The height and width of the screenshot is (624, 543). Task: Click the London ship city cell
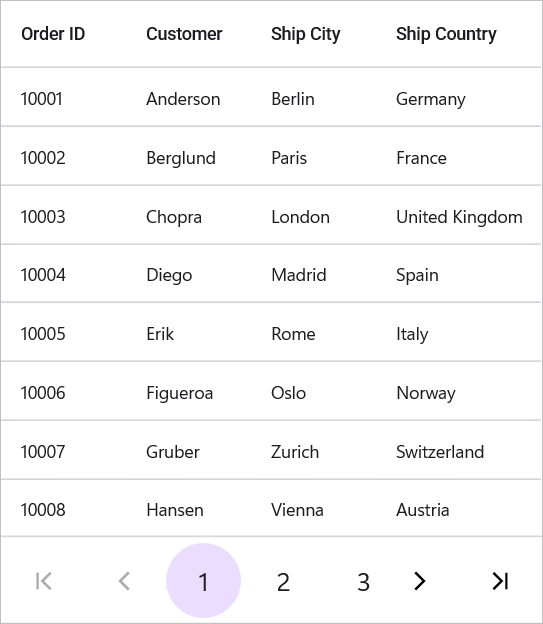(301, 217)
